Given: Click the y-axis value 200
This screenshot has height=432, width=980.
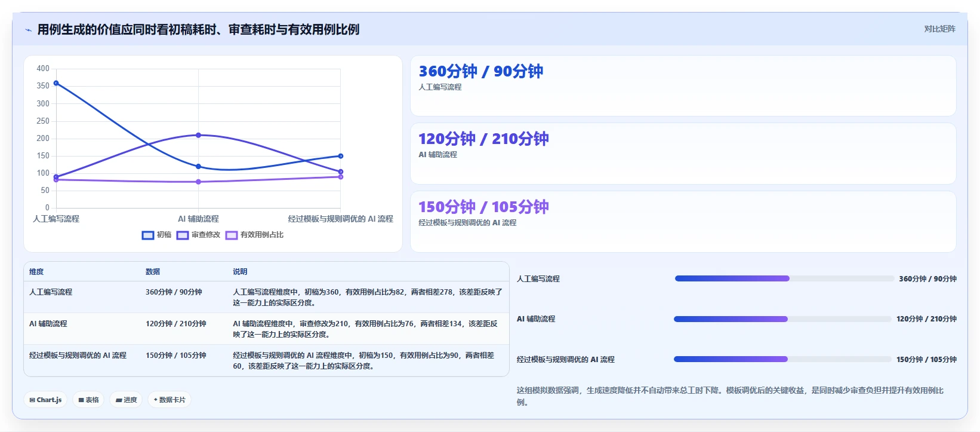Looking at the screenshot, I should tap(43, 138).
